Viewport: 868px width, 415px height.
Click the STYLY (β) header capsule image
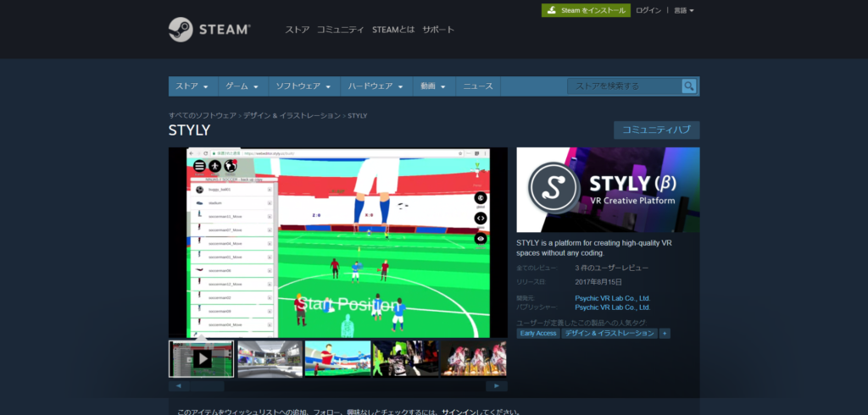tap(608, 190)
